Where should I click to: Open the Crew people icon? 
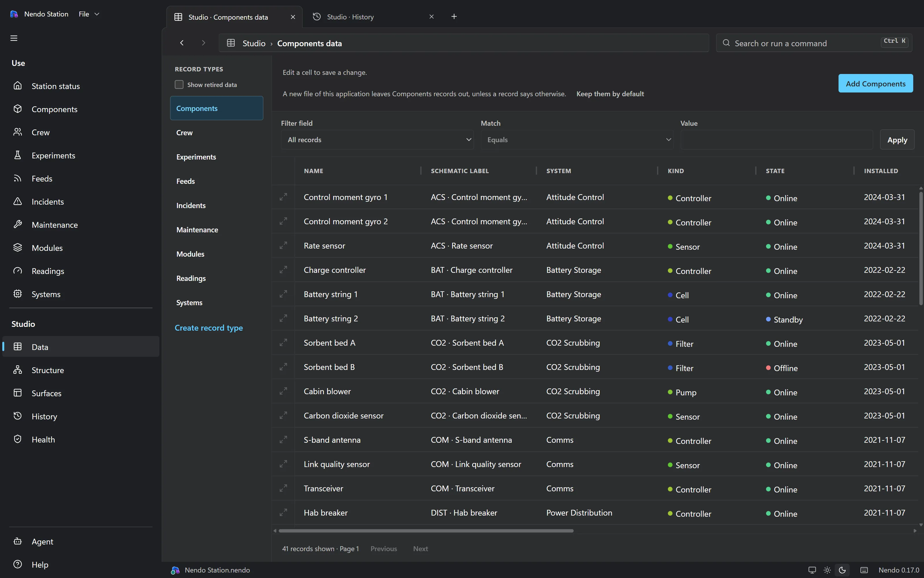pyautogui.click(x=18, y=132)
